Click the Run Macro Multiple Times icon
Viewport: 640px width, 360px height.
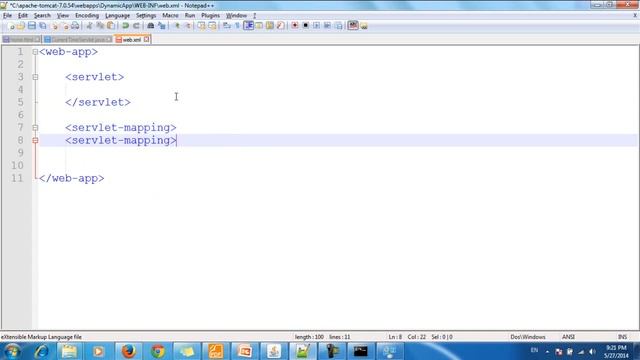click(327, 26)
